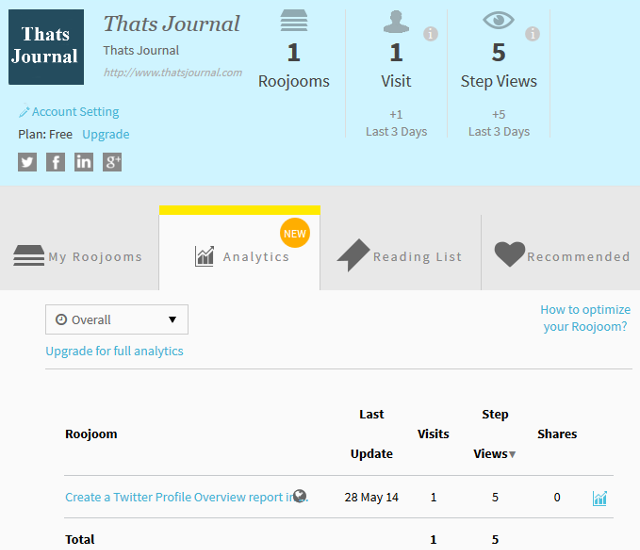Open the chart icon in the Roojoom row
Viewport: 640px width, 550px height.
pyautogui.click(x=600, y=498)
